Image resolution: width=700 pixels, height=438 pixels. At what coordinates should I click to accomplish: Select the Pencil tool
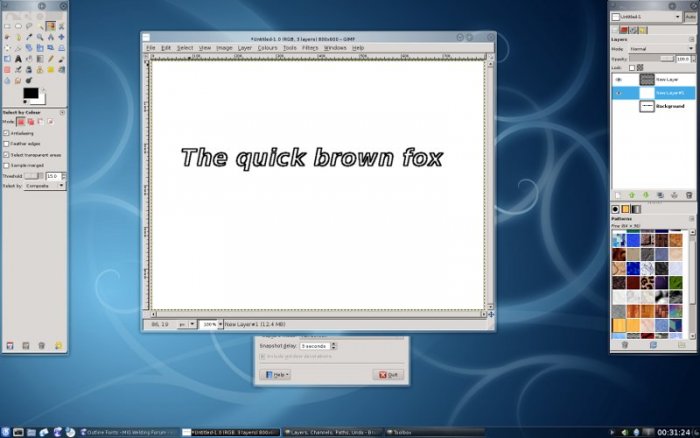tap(50, 59)
